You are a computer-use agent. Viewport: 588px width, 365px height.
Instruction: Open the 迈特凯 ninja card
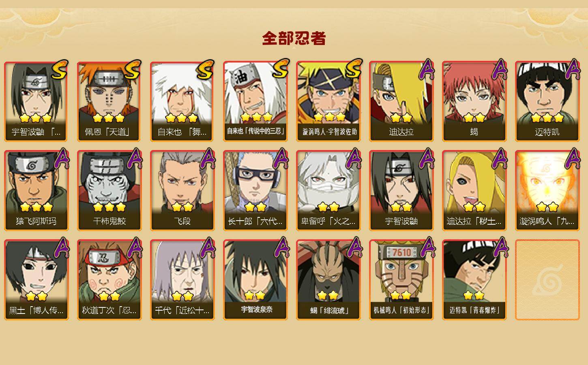tap(547, 101)
